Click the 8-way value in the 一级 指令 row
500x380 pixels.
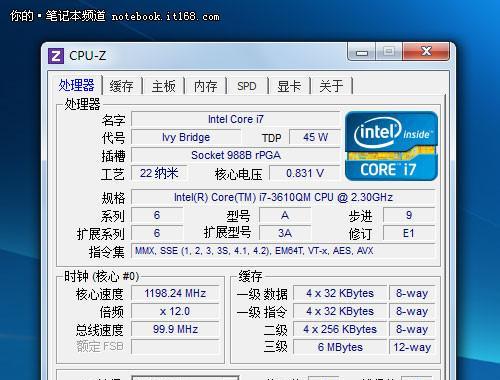pyautogui.click(x=412, y=311)
